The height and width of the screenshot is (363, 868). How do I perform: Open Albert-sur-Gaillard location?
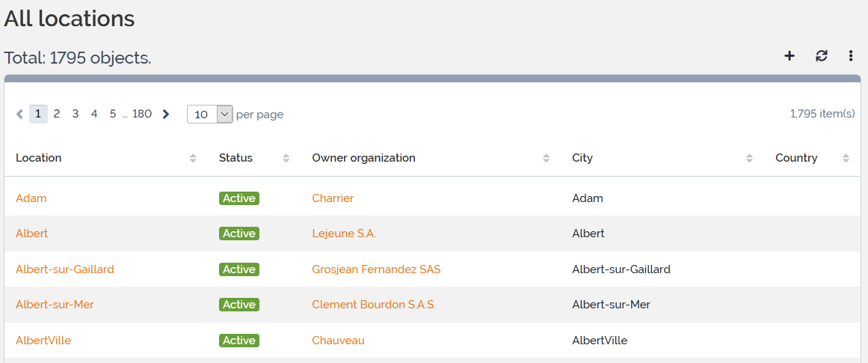65,269
